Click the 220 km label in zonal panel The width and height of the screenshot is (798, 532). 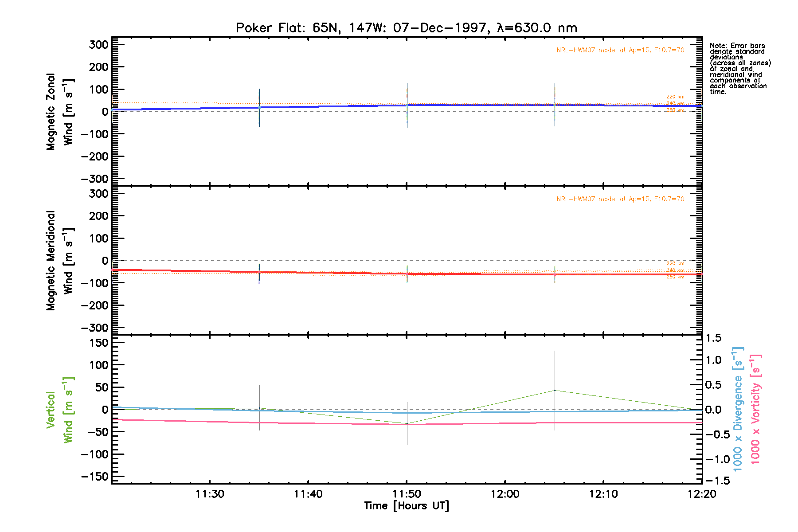[675, 97]
